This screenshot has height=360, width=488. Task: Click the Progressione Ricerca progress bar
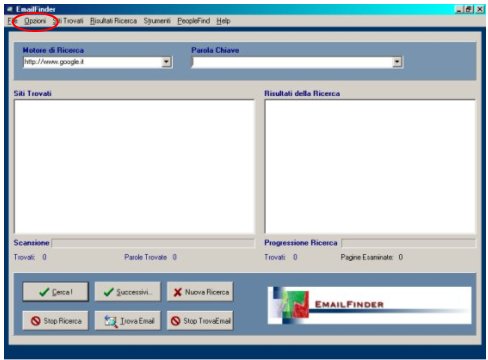click(409, 243)
